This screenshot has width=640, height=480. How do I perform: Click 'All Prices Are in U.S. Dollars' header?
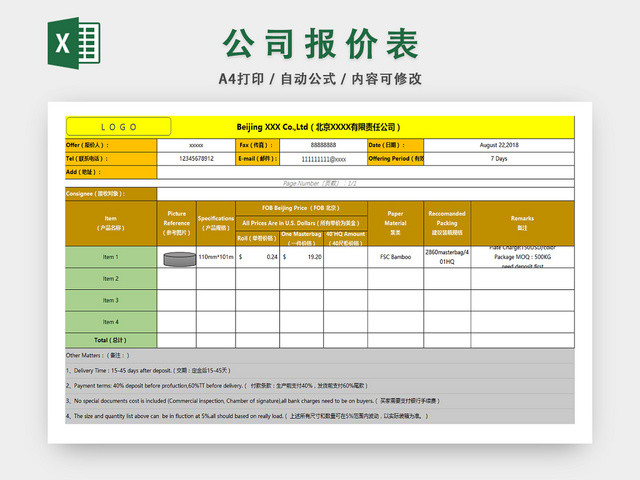click(301, 223)
